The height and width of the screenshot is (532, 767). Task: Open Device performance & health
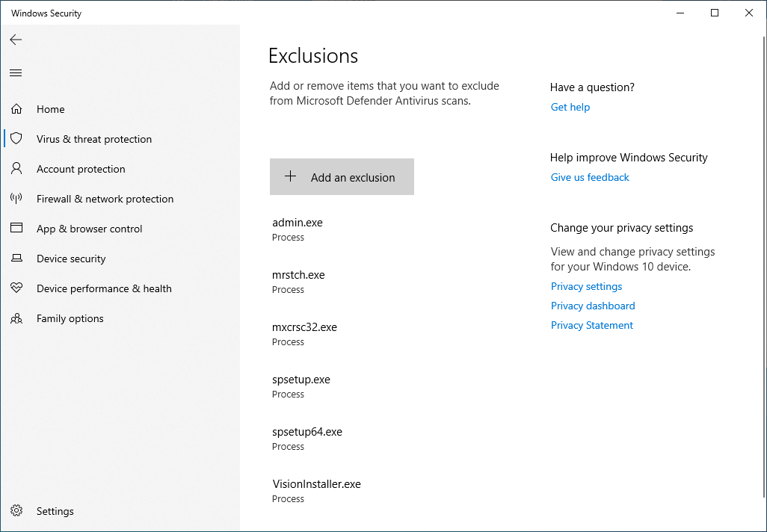coord(104,288)
